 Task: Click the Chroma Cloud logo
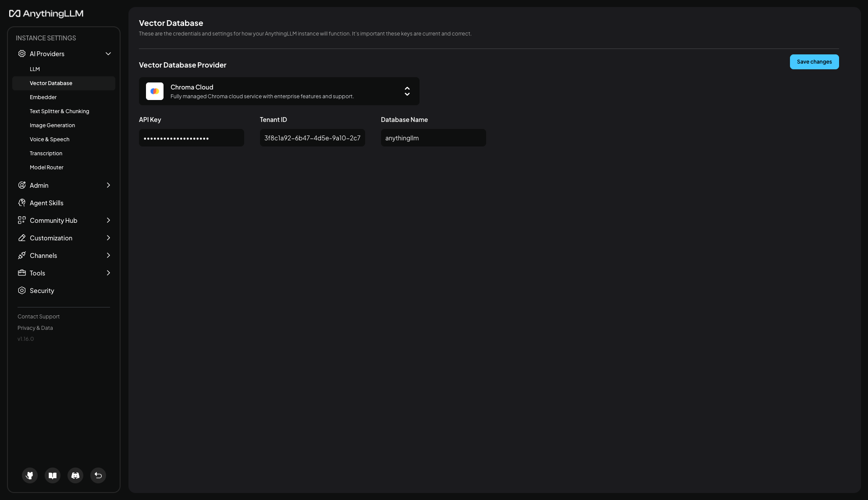(155, 91)
